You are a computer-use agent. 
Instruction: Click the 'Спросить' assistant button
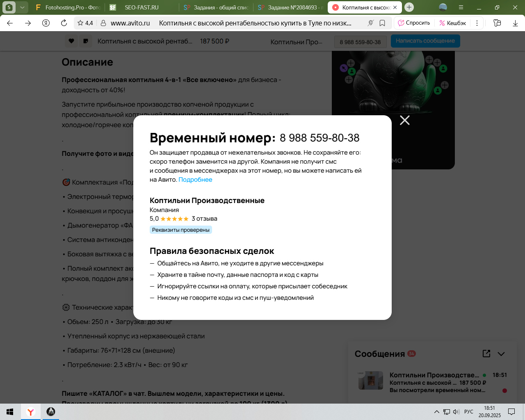click(414, 23)
